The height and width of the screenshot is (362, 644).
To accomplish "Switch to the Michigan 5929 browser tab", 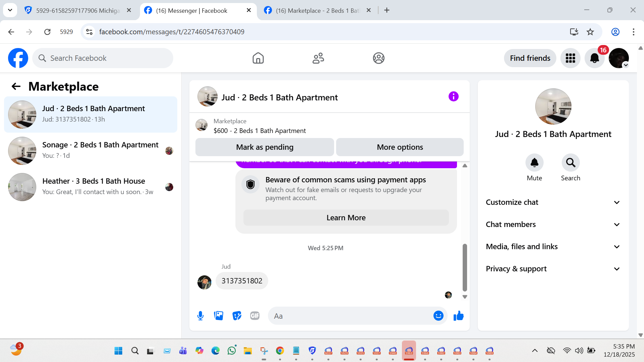I will (x=78, y=10).
